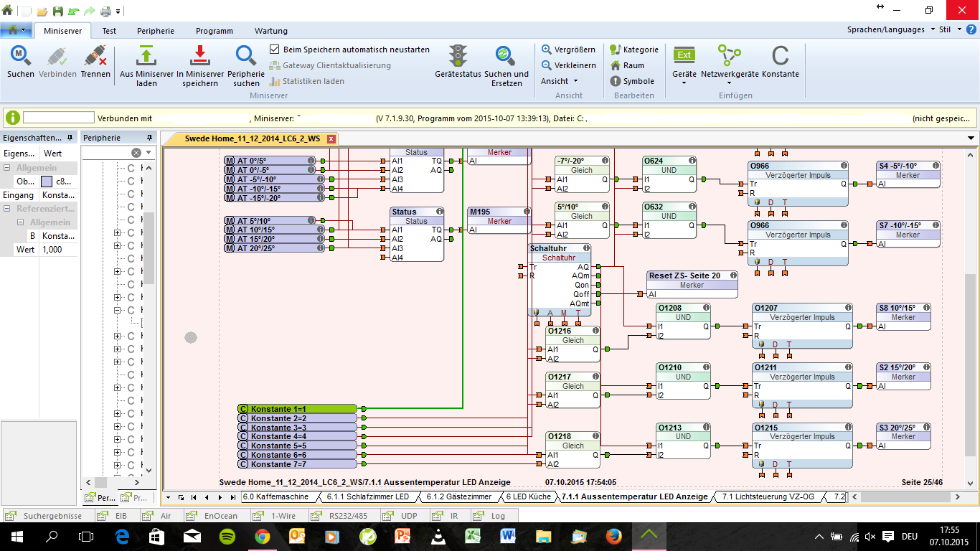Insert a Konstante from ribbon

(780, 57)
